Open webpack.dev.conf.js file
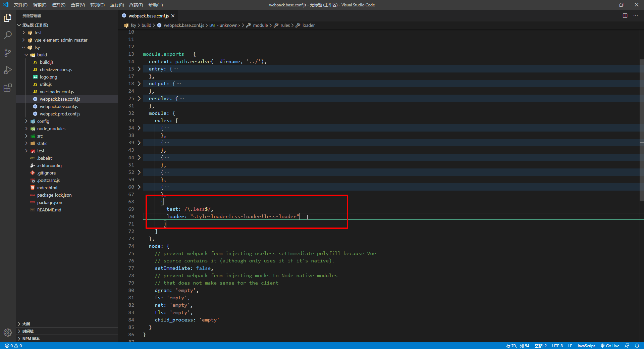 coord(67,106)
